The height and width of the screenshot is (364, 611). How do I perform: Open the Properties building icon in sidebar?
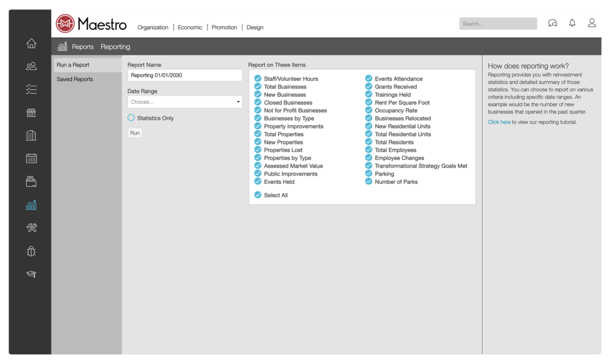point(31,135)
